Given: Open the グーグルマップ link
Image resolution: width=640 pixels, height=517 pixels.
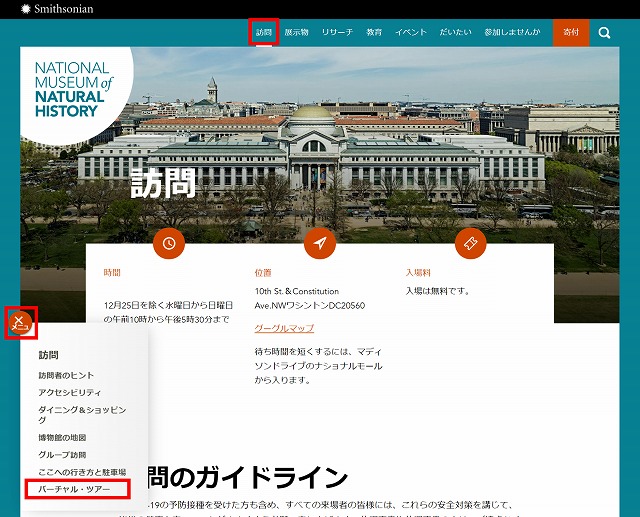Looking at the screenshot, I should (284, 328).
